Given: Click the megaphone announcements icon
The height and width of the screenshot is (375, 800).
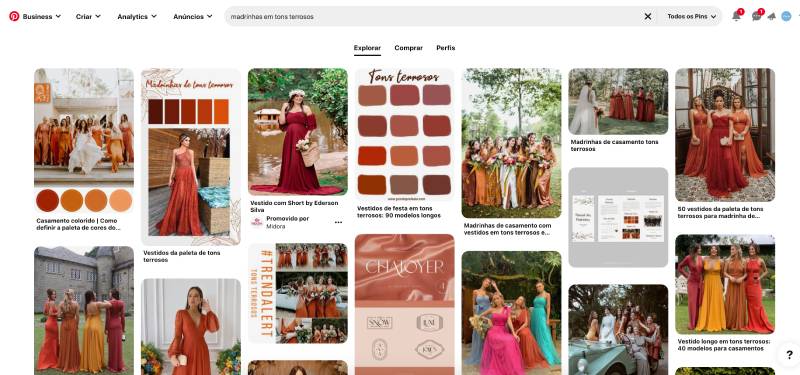Looking at the screenshot, I should (771, 16).
